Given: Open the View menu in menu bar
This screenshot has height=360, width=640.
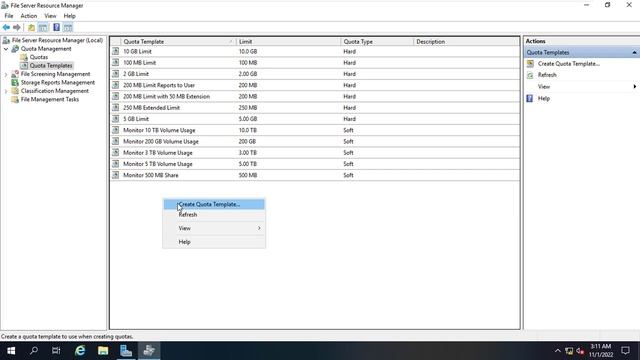Looking at the screenshot, I should (x=50, y=16).
